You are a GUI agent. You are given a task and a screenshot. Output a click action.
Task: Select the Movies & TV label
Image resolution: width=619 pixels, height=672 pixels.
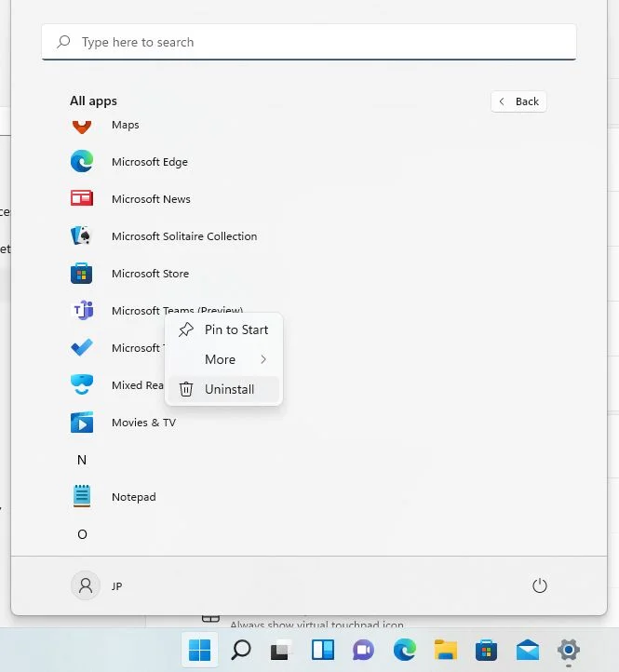143,423
